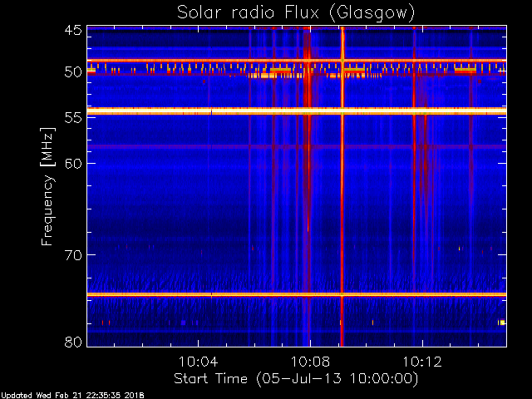Click the 50 frequency tick label

pos(73,72)
